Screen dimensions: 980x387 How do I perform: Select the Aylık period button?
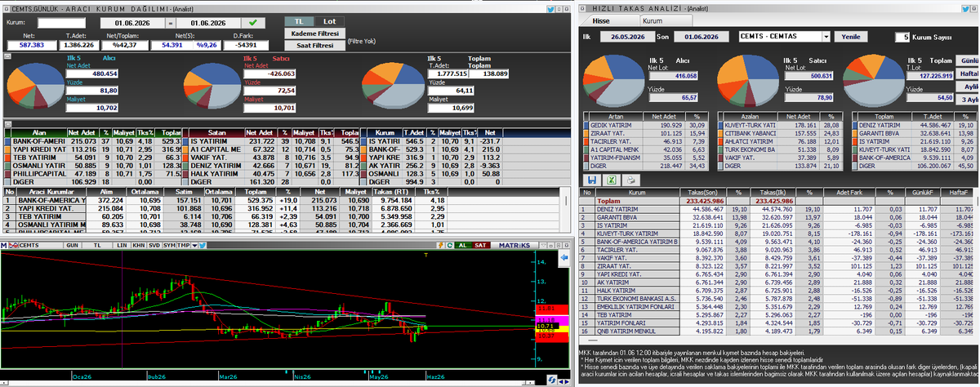tap(967, 86)
